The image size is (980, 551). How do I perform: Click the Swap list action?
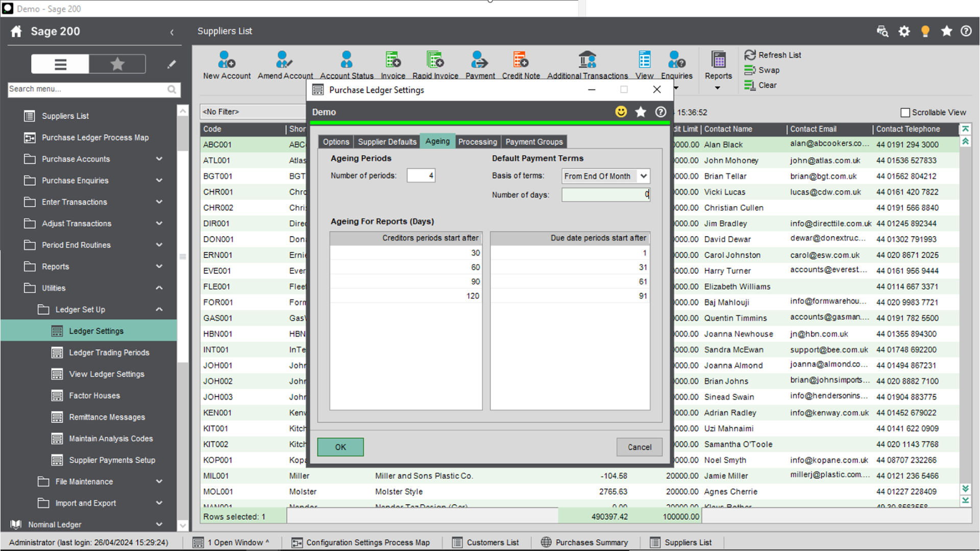(762, 70)
